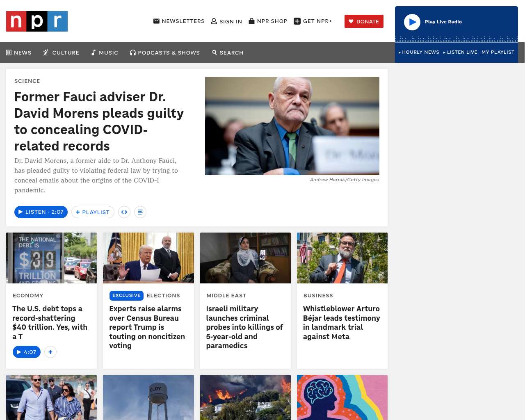
Task: Open transcript icon for Morens story
Action: [x=140, y=212]
